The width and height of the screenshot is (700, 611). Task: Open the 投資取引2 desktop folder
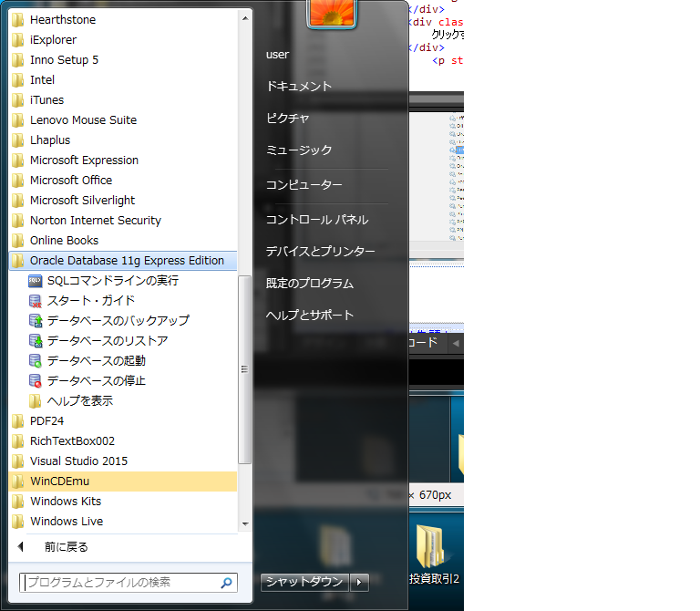coord(434,554)
